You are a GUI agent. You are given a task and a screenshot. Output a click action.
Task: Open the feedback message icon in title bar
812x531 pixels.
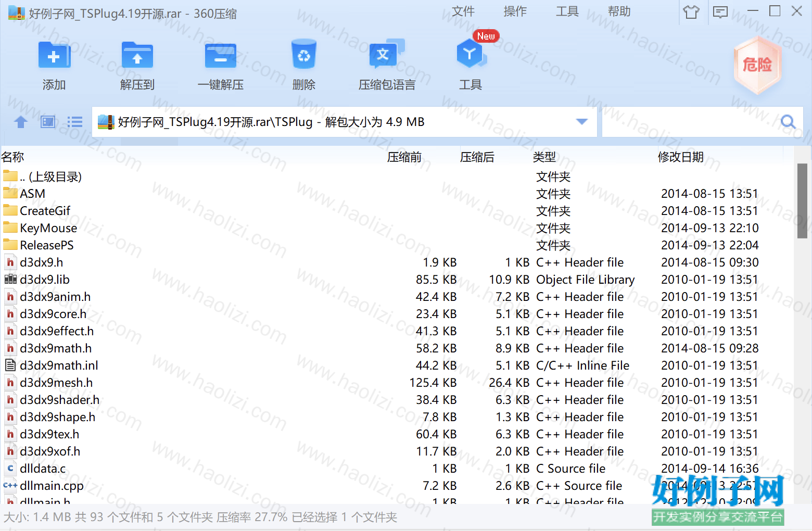click(x=720, y=11)
